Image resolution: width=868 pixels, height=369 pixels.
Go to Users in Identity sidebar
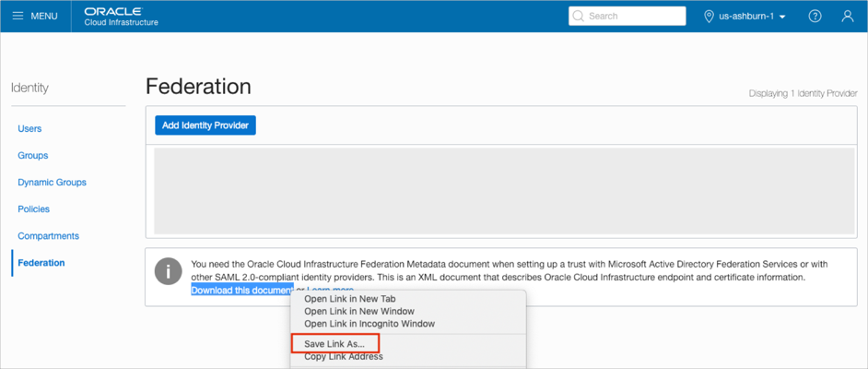[29, 129]
